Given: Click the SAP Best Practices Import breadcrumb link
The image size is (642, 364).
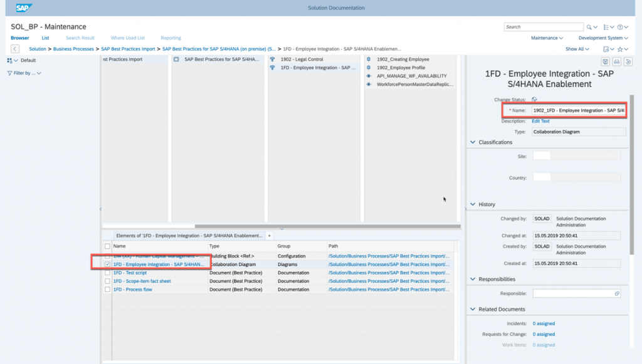Looking at the screenshot, I should point(128,49).
